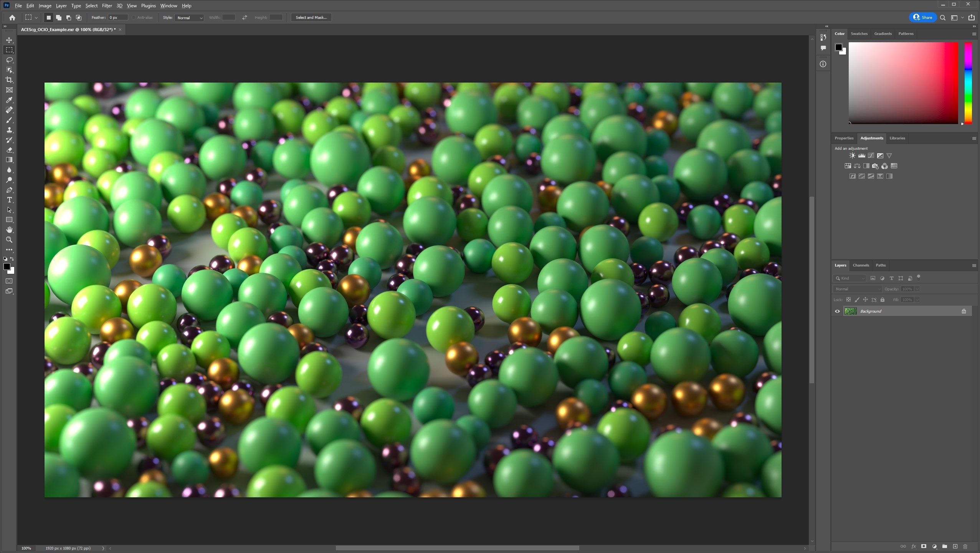Viewport: 980px width, 553px height.
Task: Click the Select and Mask button
Action: pyautogui.click(x=311, y=18)
